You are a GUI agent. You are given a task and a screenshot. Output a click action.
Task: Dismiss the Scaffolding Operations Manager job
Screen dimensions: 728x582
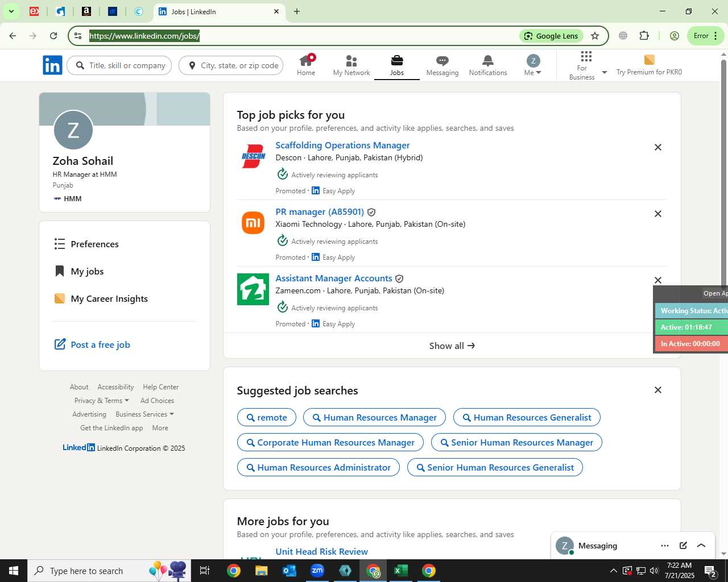658,147
